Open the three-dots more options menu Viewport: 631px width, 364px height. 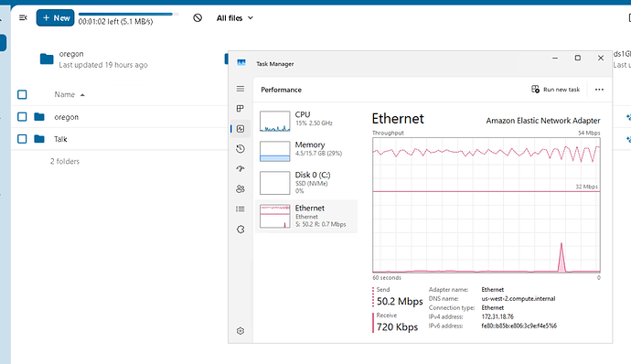(599, 90)
